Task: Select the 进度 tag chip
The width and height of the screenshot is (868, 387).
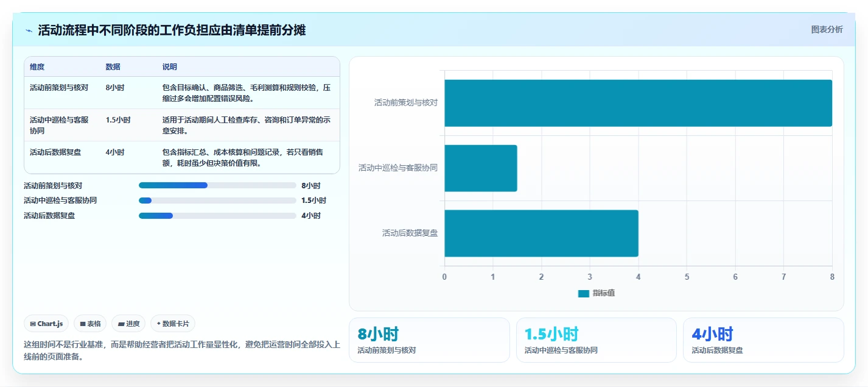Action: (128, 324)
